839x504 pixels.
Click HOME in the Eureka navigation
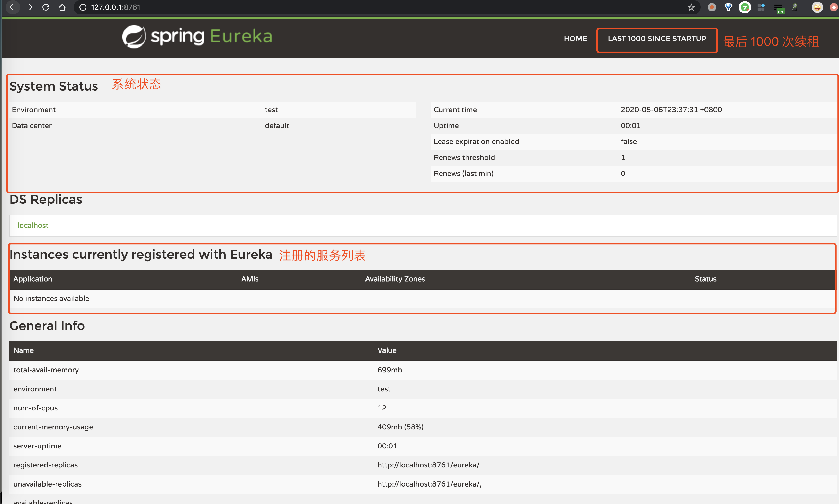(575, 38)
